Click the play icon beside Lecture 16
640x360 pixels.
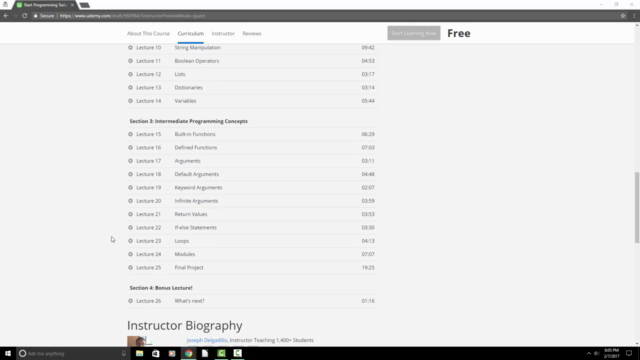(x=130, y=147)
